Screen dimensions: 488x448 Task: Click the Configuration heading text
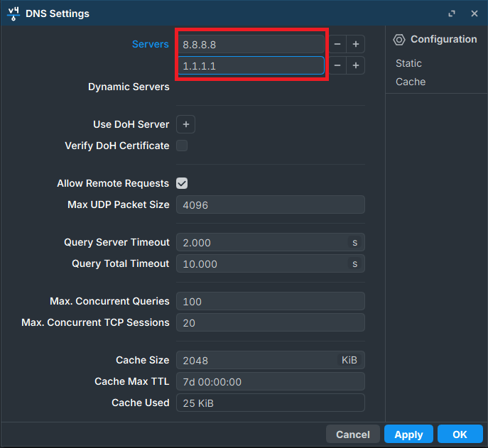443,39
